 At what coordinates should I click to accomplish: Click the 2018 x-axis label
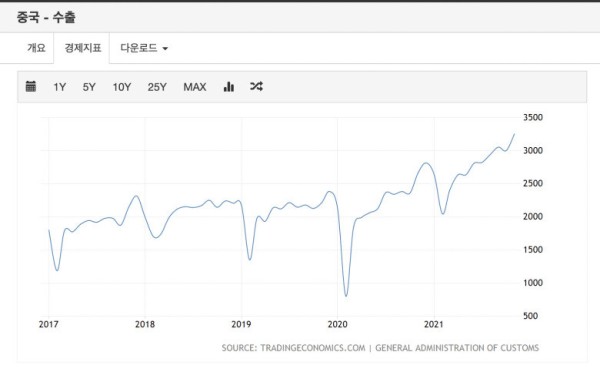tap(145, 324)
